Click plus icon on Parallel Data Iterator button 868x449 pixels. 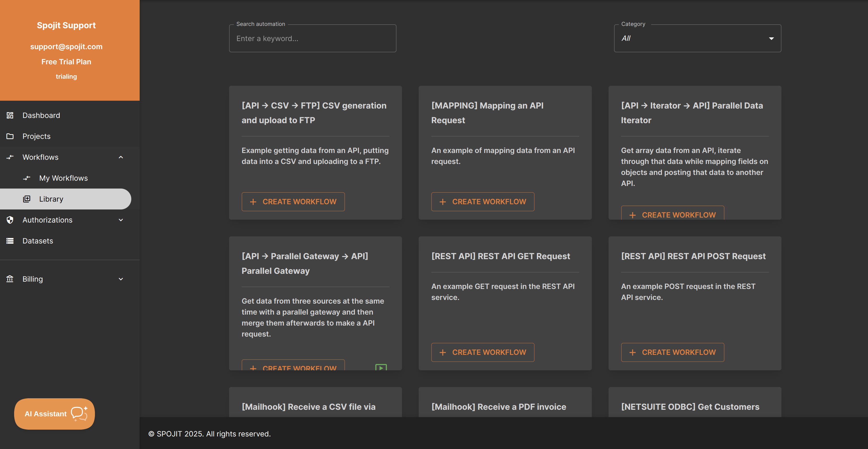632,215
